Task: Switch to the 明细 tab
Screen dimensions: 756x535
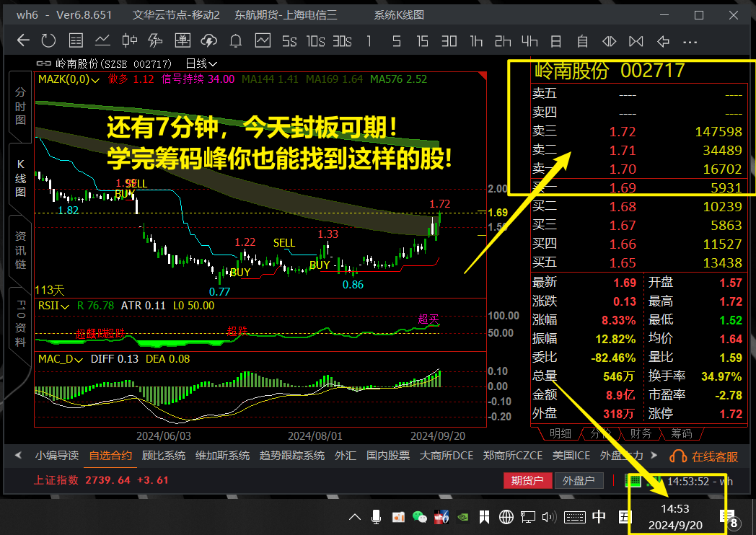Action: pyautogui.click(x=561, y=434)
